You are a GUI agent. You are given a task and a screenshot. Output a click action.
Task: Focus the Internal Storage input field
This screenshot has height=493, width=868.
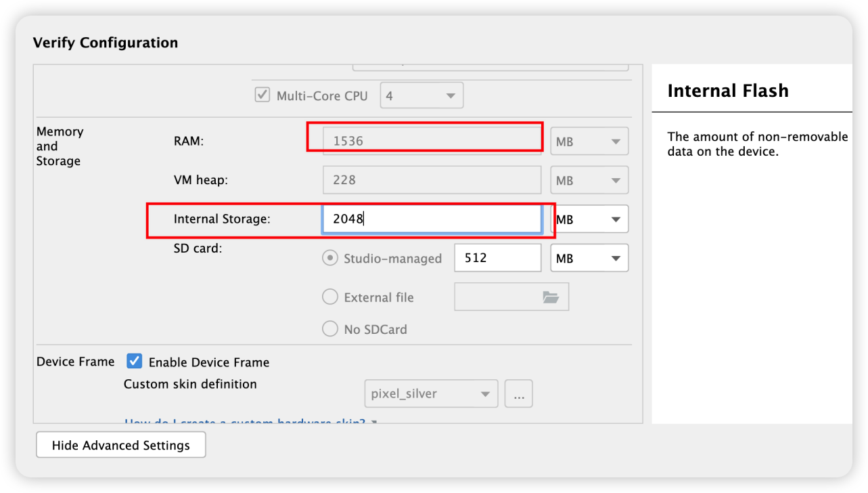click(432, 219)
